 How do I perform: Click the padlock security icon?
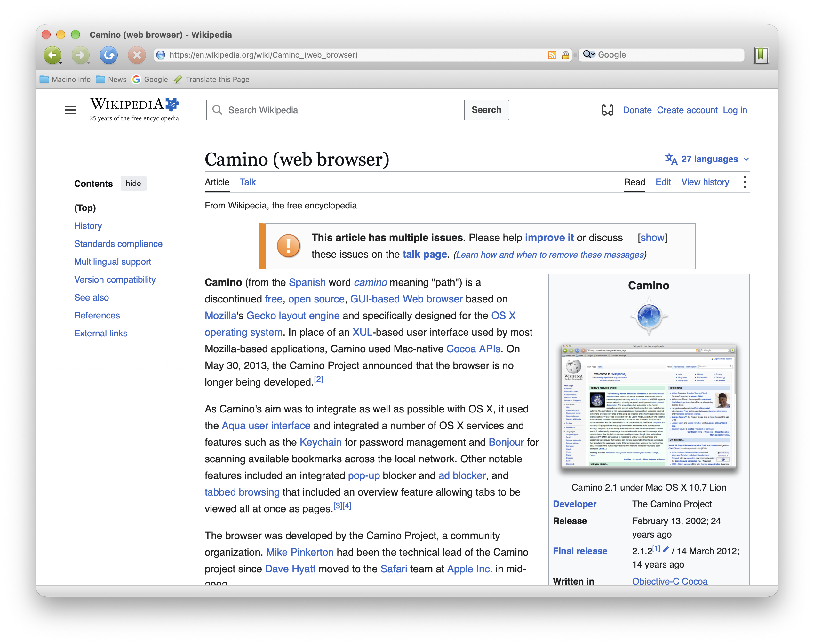click(565, 55)
